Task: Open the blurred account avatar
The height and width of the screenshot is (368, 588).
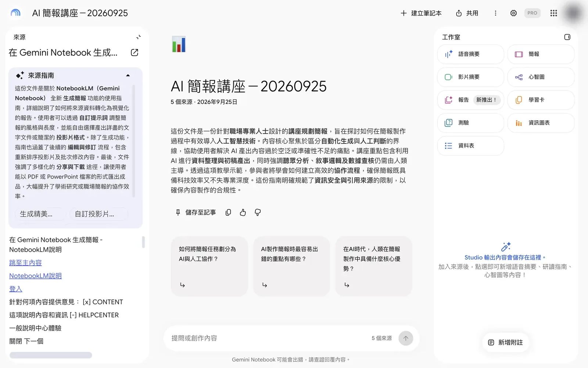Action: click(573, 13)
